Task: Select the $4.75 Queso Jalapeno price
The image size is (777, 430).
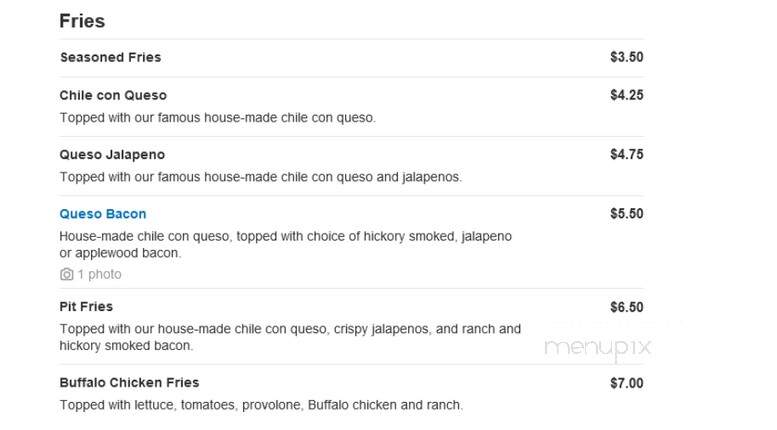Action: 627,155
